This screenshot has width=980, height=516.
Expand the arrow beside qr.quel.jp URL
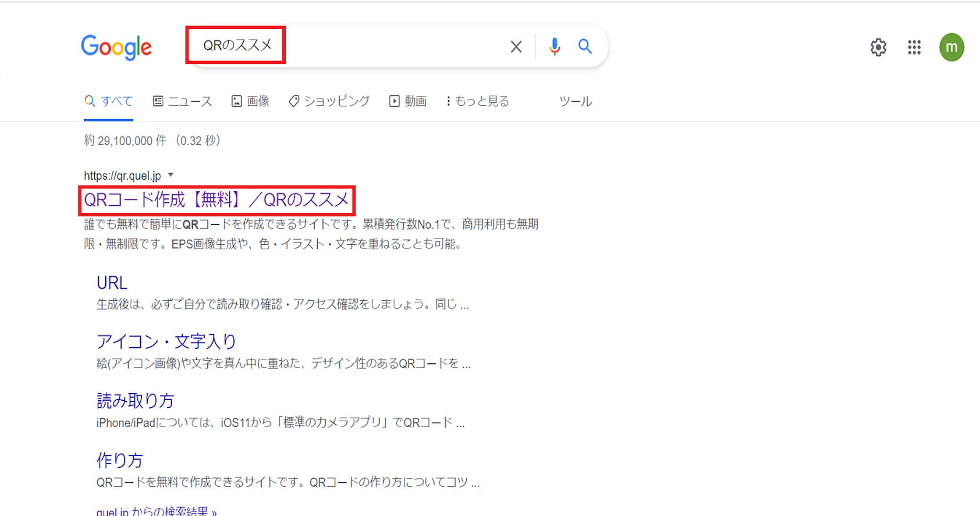(171, 175)
